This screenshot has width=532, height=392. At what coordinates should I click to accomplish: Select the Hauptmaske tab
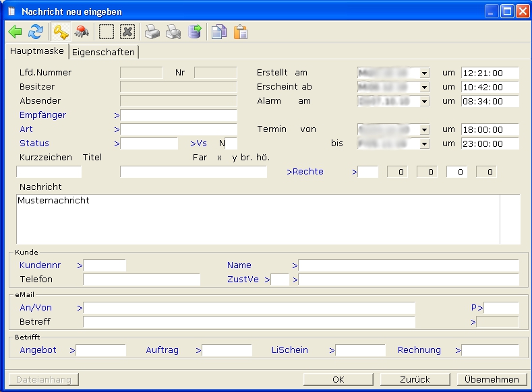[37, 51]
